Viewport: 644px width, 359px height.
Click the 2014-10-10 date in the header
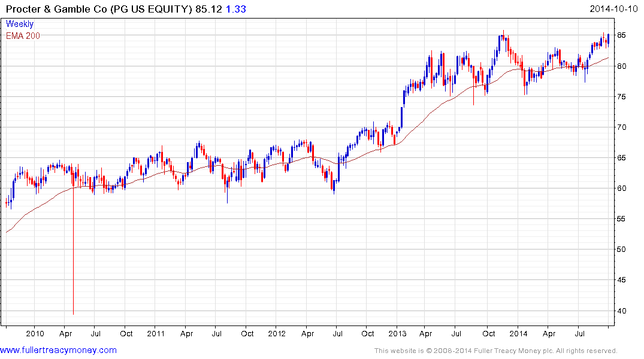[x=615, y=9]
